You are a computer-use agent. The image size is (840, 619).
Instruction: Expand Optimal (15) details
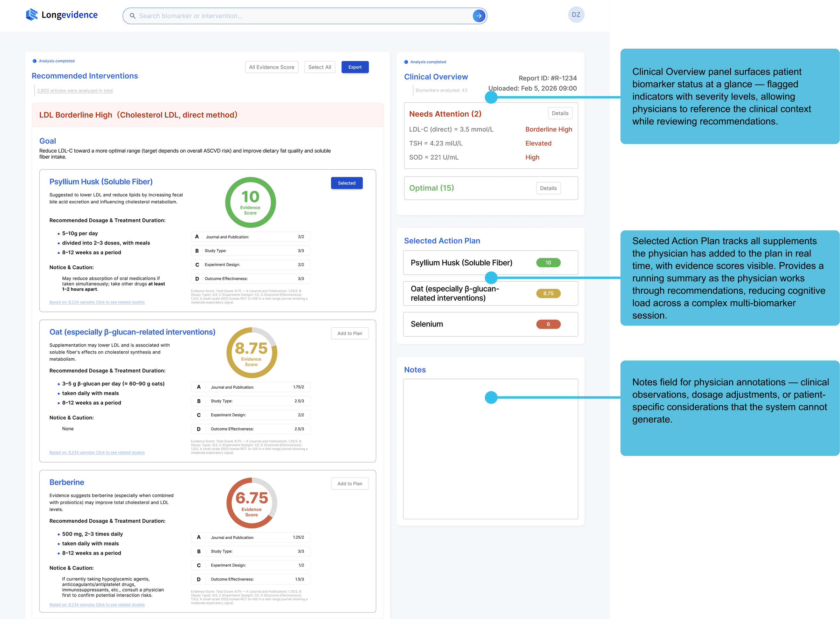[548, 188]
